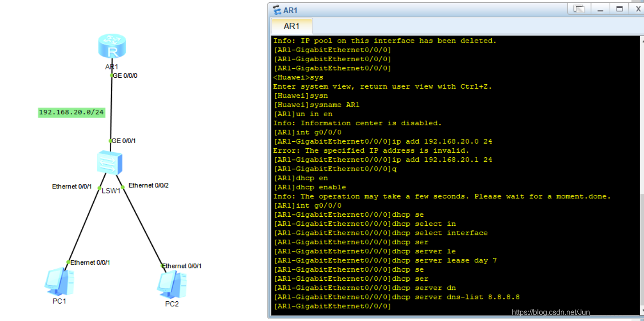Click the 'Error: The specified IP address is invalid' line

(x=371, y=150)
